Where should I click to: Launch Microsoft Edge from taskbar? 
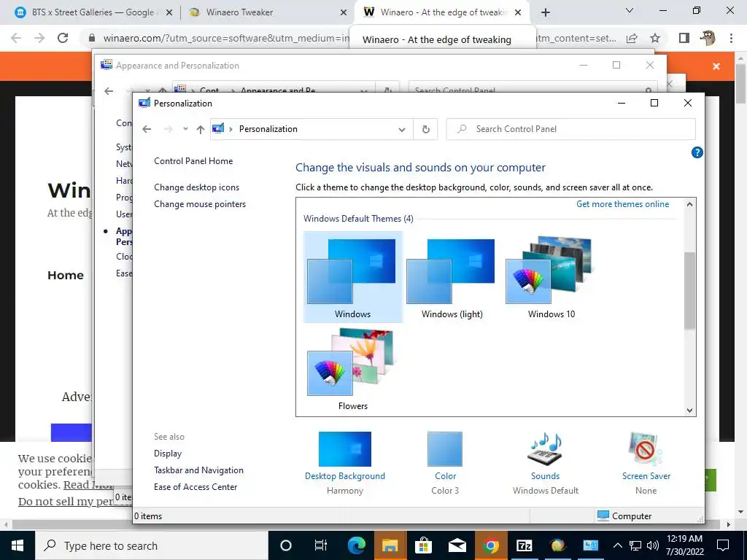(356, 545)
